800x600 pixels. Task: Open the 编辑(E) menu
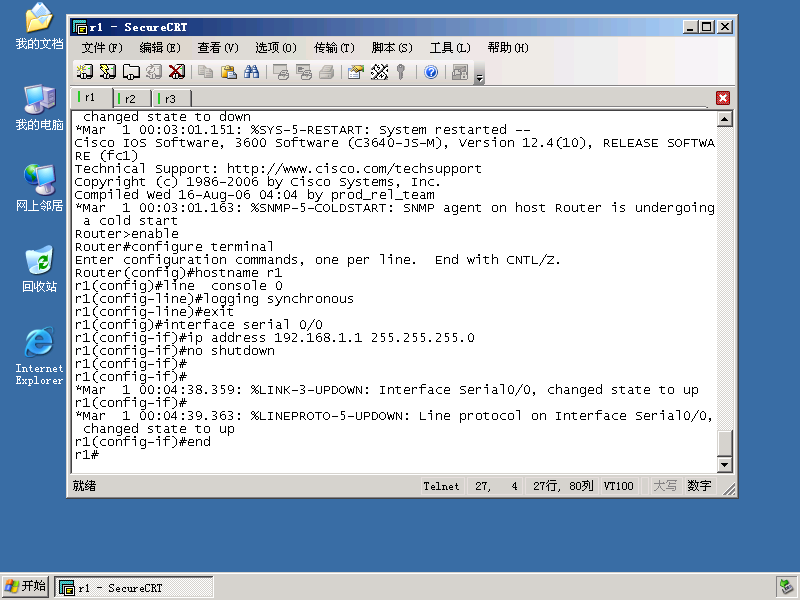coord(160,48)
